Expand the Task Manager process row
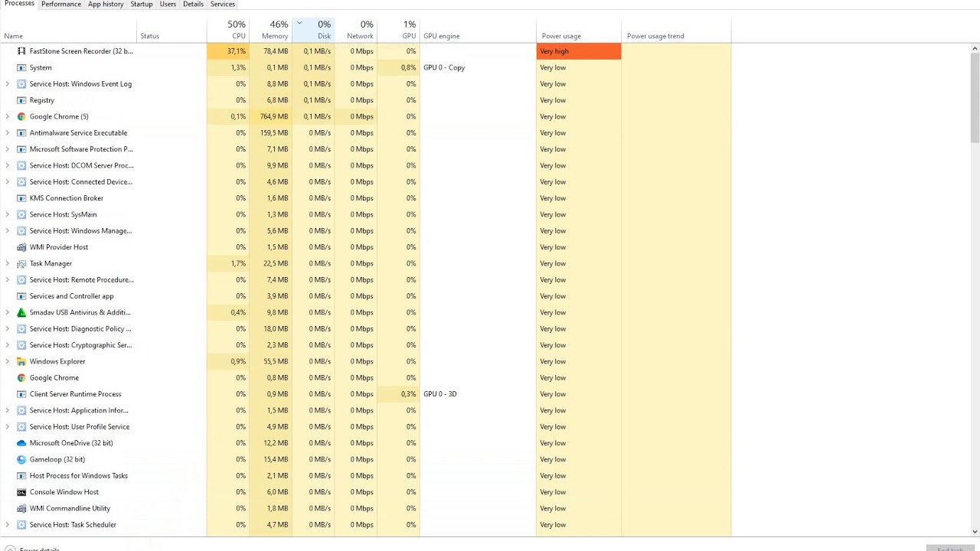Viewport: 980px width, 551px height. click(8, 263)
